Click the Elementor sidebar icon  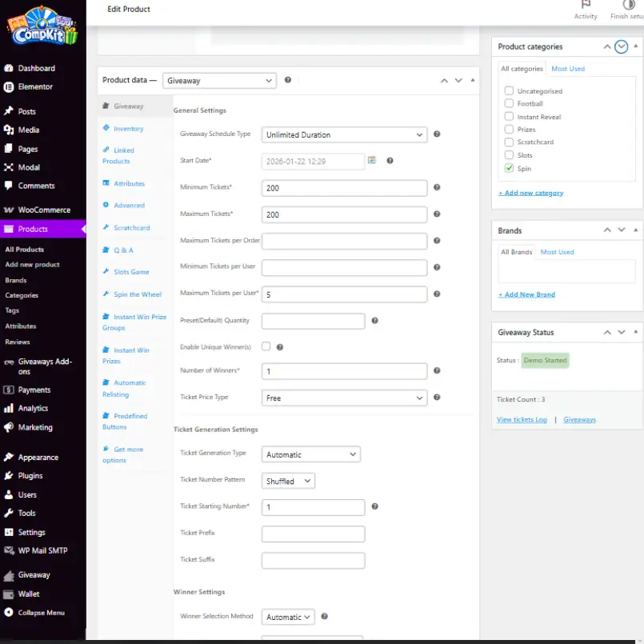9,87
